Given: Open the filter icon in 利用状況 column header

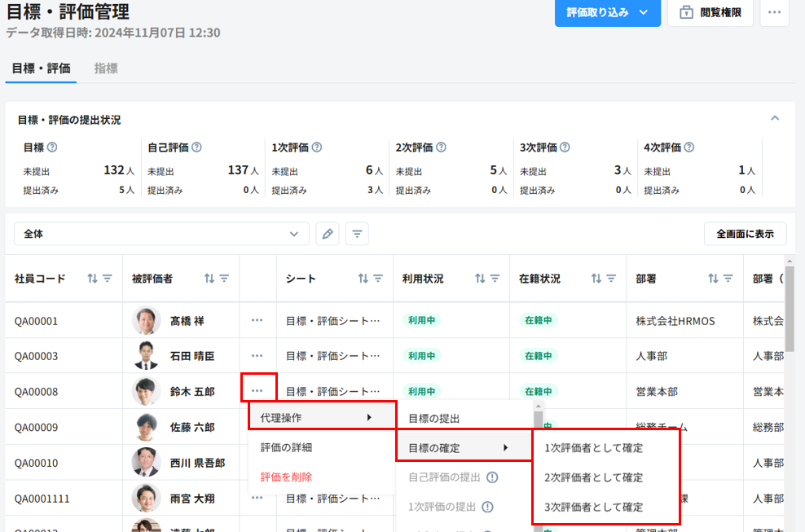Looking at the screenshot, I should [x=495, y=279].
